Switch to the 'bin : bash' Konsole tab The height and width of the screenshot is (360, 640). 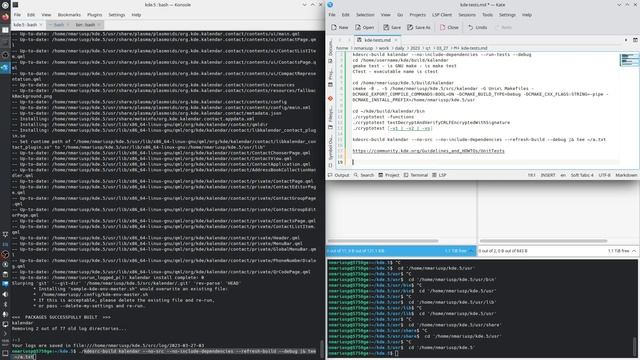point(87,24)
